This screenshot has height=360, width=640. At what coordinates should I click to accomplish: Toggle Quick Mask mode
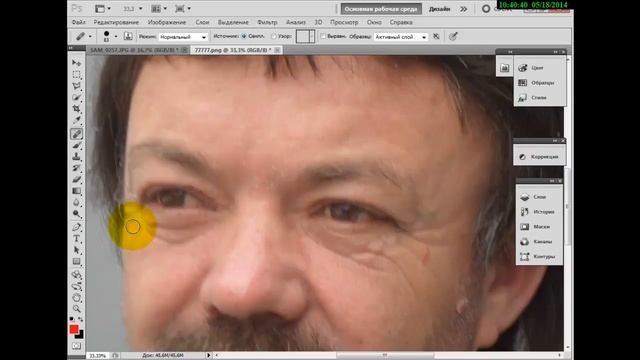coord(76,346)
